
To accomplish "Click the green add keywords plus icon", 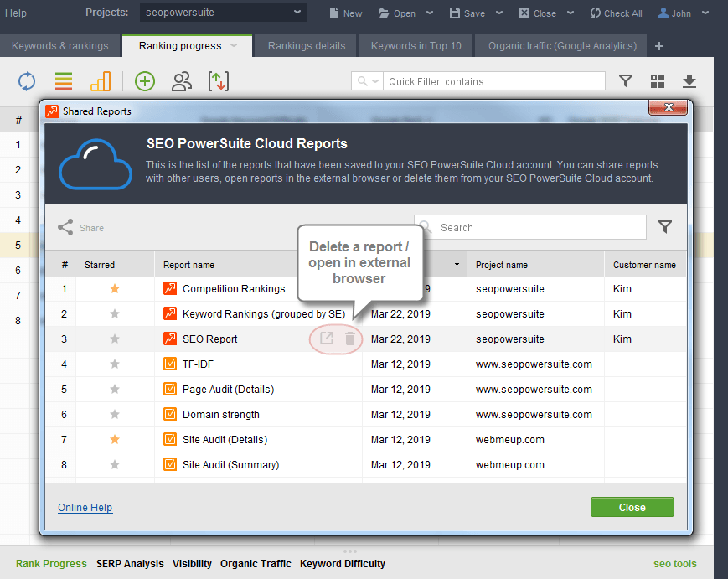I will point(145,81).
